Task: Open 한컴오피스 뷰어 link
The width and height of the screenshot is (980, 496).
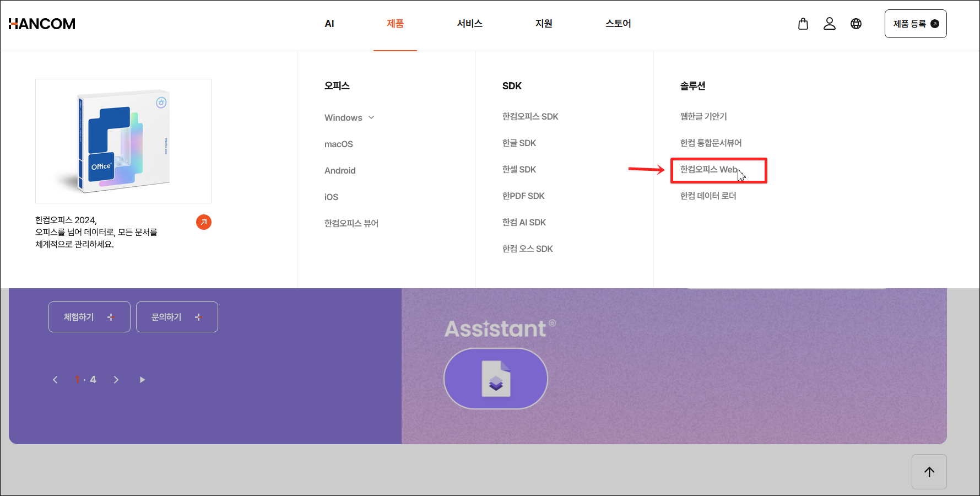Action: (351, 223)
